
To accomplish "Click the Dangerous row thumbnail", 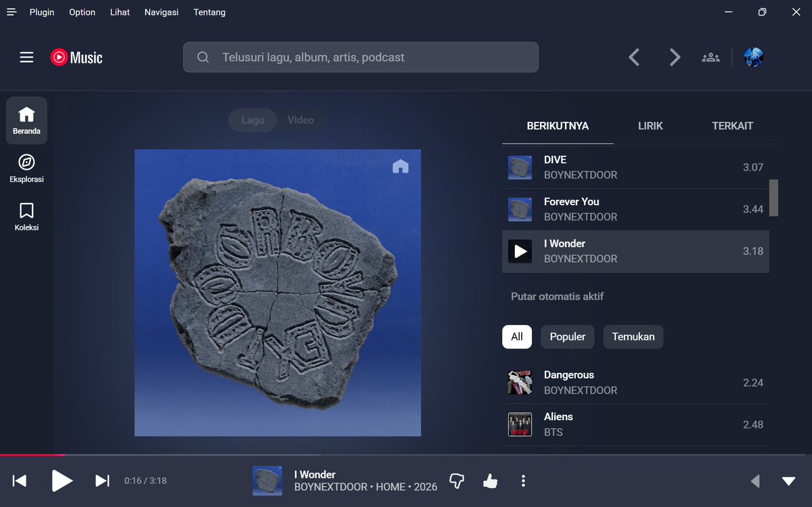I will 520,382.
